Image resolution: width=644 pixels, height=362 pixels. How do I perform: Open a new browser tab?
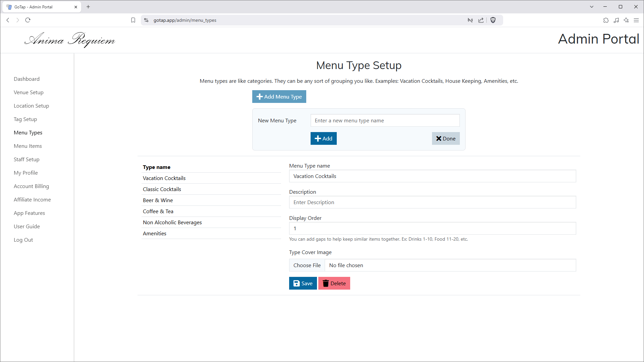(88, 7)
